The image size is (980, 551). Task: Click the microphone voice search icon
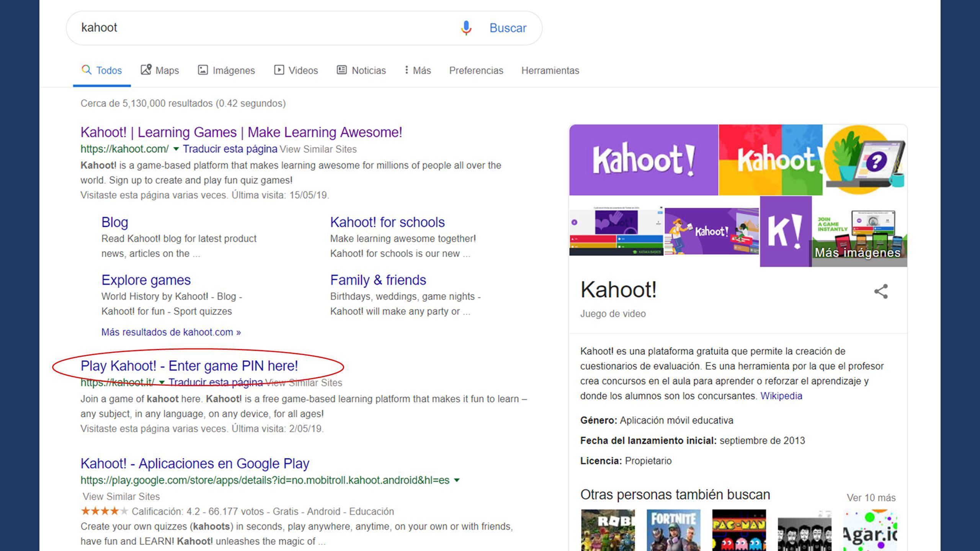pos(466,28)
